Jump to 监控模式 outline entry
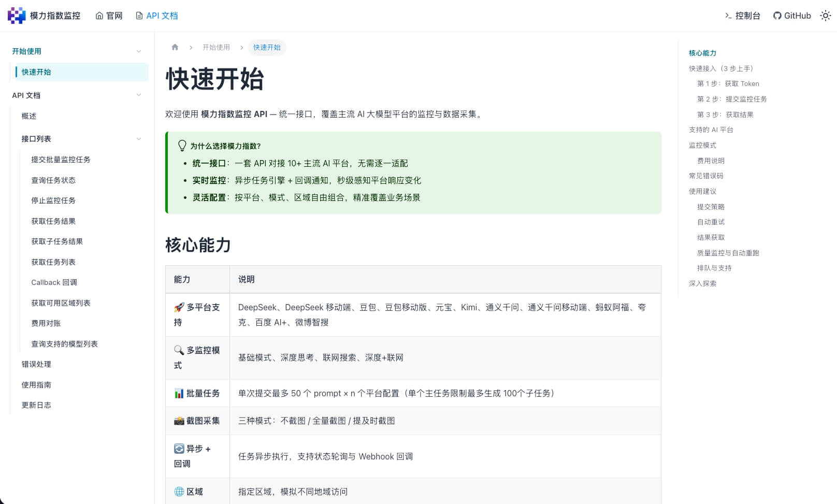 coord(702,145)
